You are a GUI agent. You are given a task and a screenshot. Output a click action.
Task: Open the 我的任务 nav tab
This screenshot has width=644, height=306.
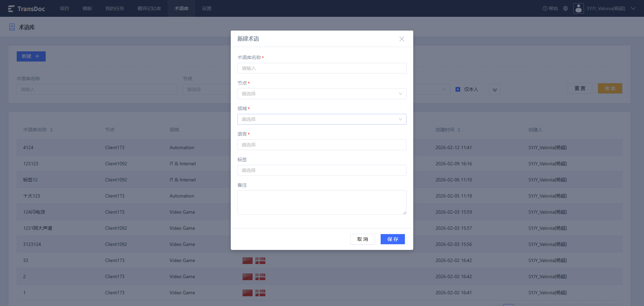pyautogui.click(x=115, y=8)
